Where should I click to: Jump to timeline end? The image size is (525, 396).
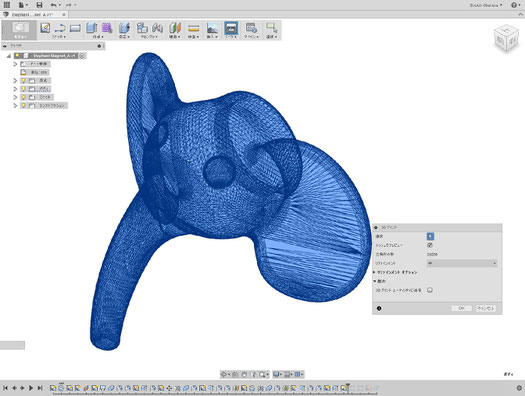pos(40,388)
